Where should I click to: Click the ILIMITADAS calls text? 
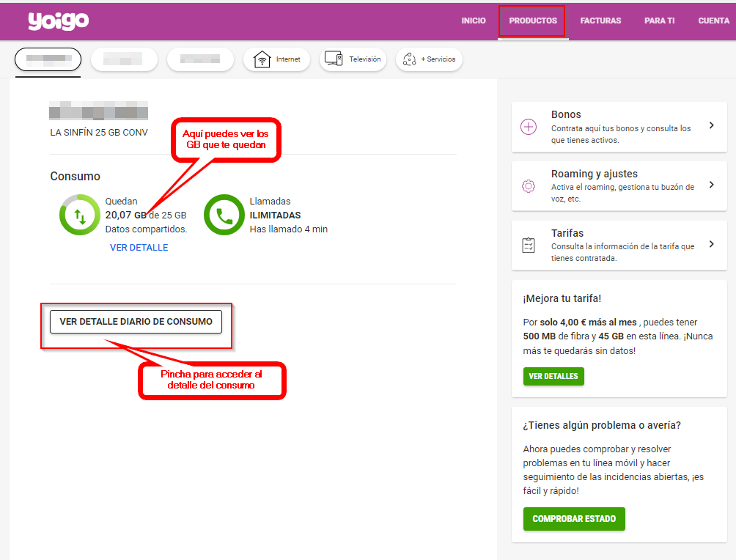click(275, 215)
